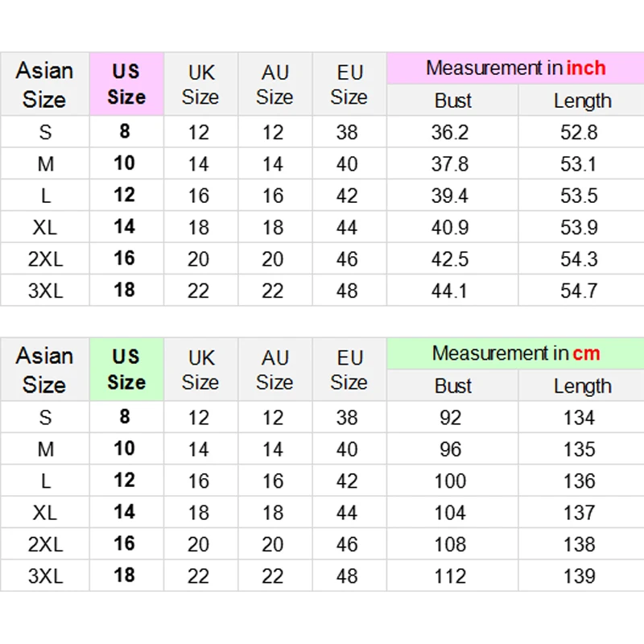Click the Bust header in the inch table

point(452,101)
